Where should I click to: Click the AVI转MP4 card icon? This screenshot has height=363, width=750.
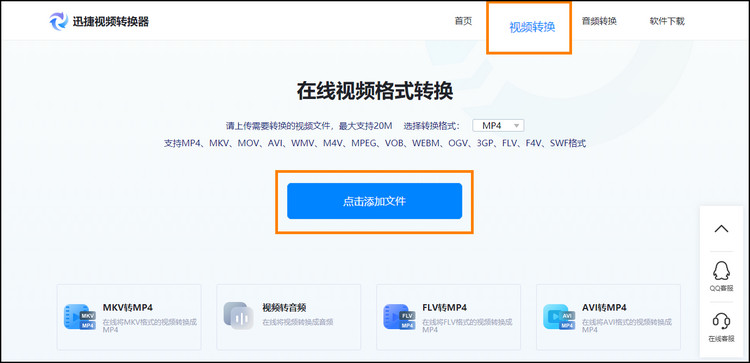click(x=559, y=317)
